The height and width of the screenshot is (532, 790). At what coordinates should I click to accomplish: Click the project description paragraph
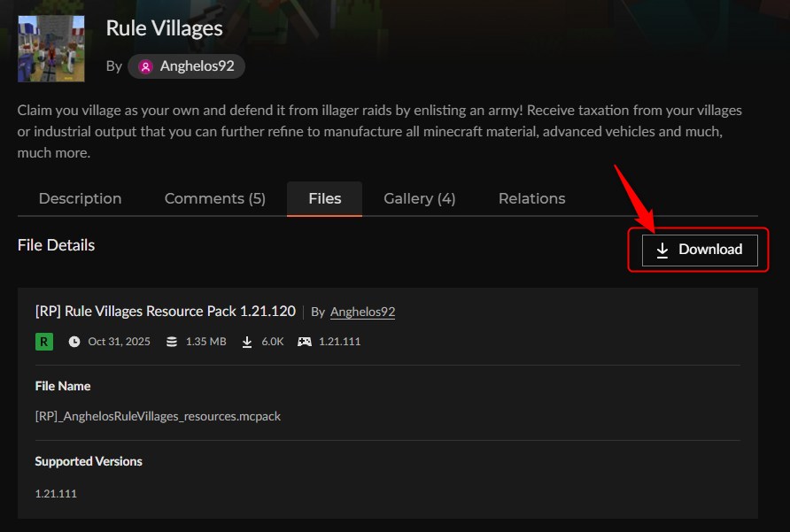click(x=379, y=132)
